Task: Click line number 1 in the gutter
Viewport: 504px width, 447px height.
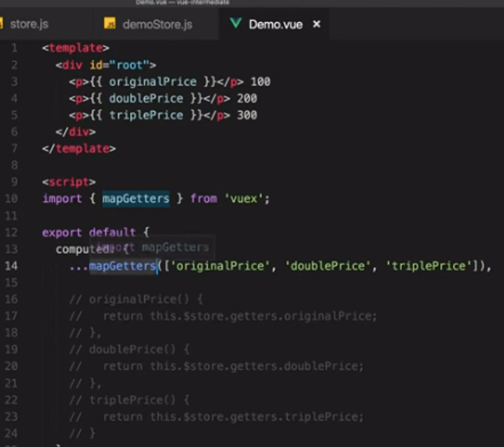Action: 14,48
